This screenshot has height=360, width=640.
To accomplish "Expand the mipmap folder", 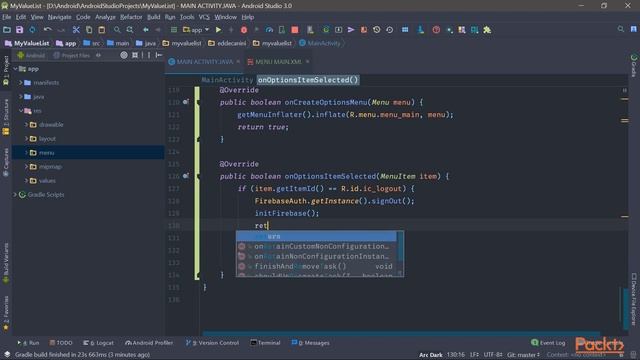I will [x=27, y=167].
